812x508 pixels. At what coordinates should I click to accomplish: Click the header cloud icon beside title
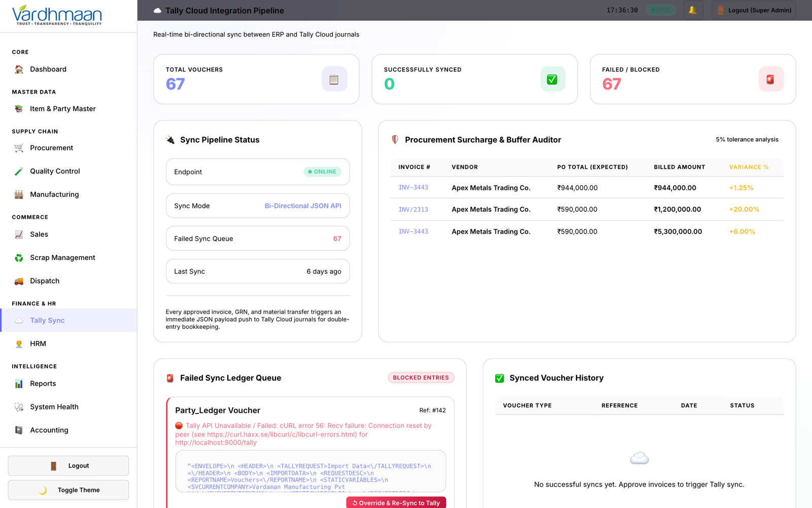(x=157, y=11)
